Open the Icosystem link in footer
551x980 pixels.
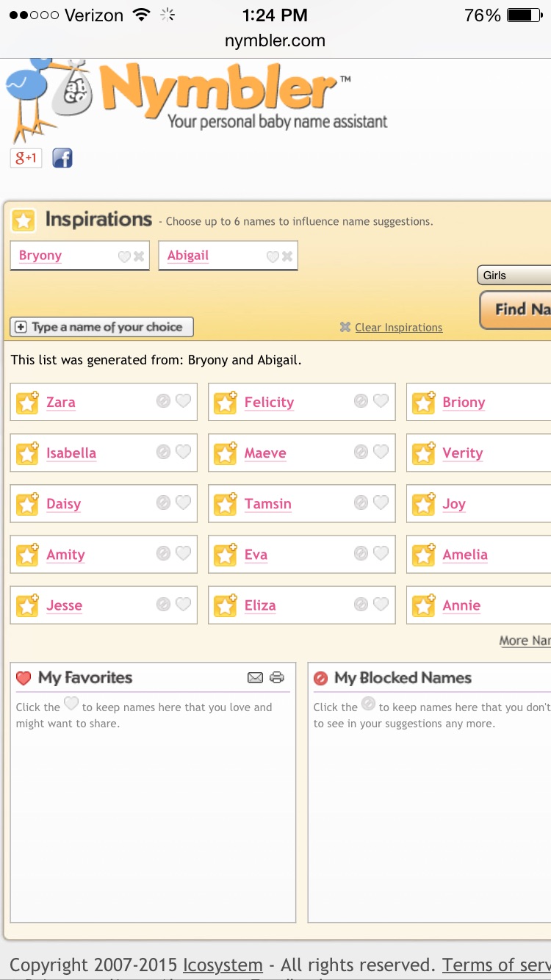coord(223,965)
